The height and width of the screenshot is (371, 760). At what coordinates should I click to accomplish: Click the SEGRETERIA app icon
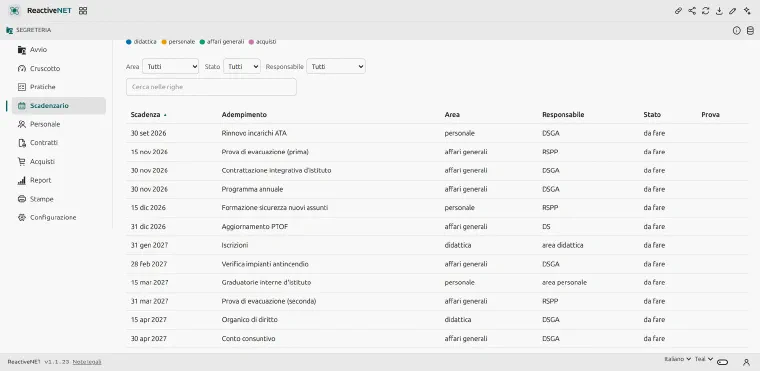[x=10, y=30]
